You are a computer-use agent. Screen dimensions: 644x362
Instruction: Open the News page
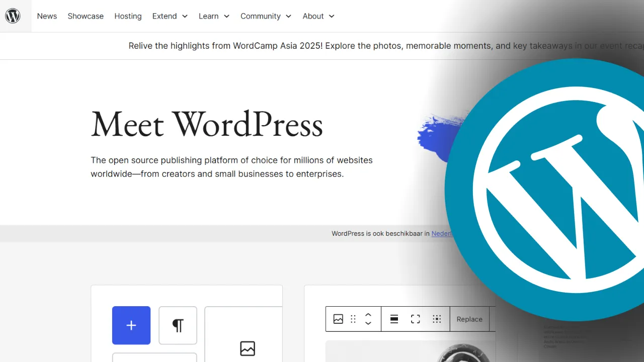[47, 16]
